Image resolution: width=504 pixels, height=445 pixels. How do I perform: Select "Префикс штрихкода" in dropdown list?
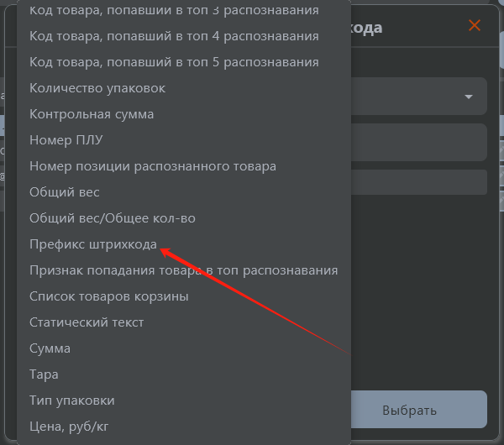coord(92,244)
